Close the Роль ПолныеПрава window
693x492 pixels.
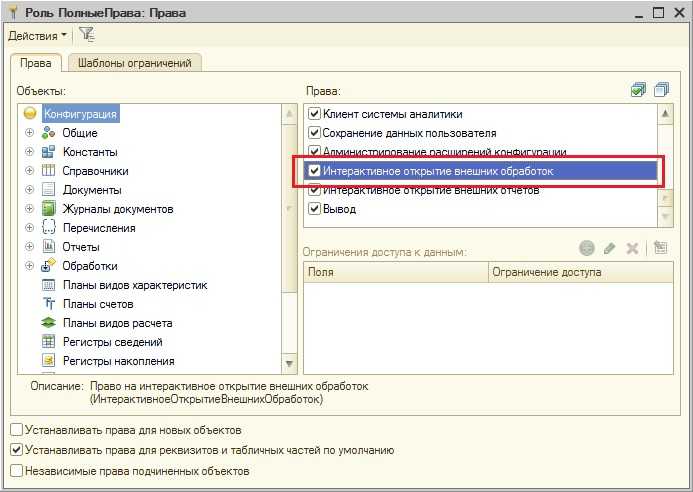(x=679, y=13)
